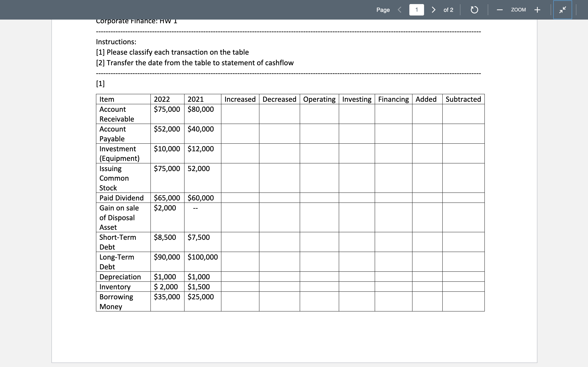Viewport: 588px width, 367px height.
Task: Zoom out with the minus icon
Action: pyautogui.click(x=500, y=10)
